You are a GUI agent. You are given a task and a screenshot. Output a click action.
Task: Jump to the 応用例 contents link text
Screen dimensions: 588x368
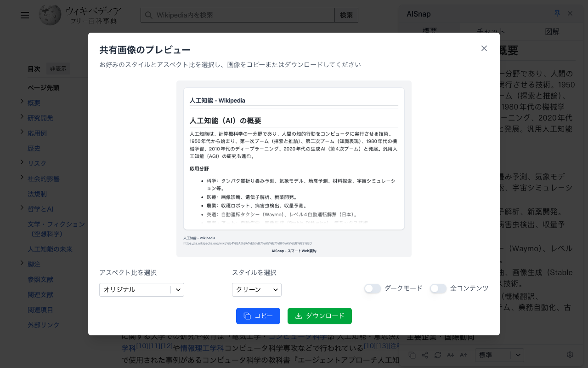pyautogui.click(x=37, y=133)
